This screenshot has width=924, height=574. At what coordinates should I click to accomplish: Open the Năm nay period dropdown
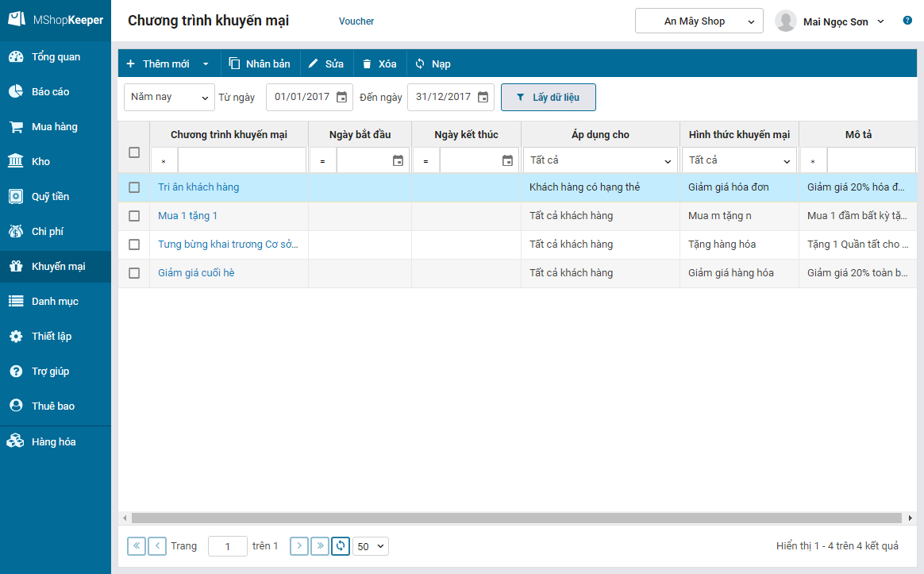(170, 97)
